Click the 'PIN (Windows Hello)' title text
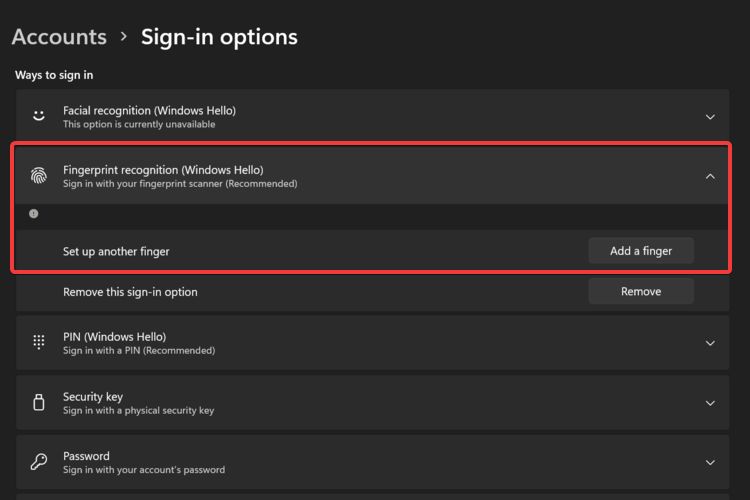This screenshot has height=500, width=750. [x=114, y=337]
